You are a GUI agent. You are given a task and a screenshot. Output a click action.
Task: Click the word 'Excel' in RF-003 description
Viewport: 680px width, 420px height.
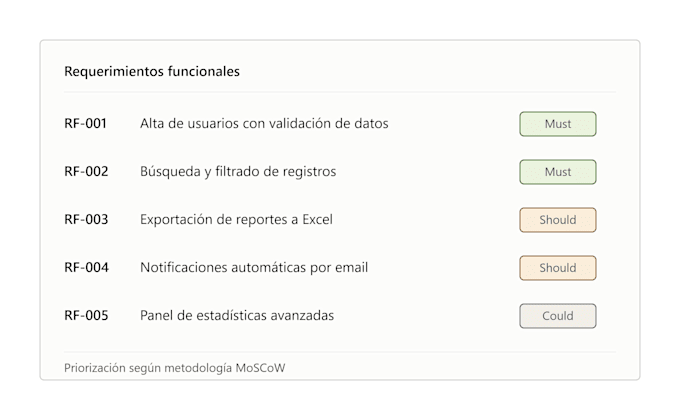click(317, 220)
